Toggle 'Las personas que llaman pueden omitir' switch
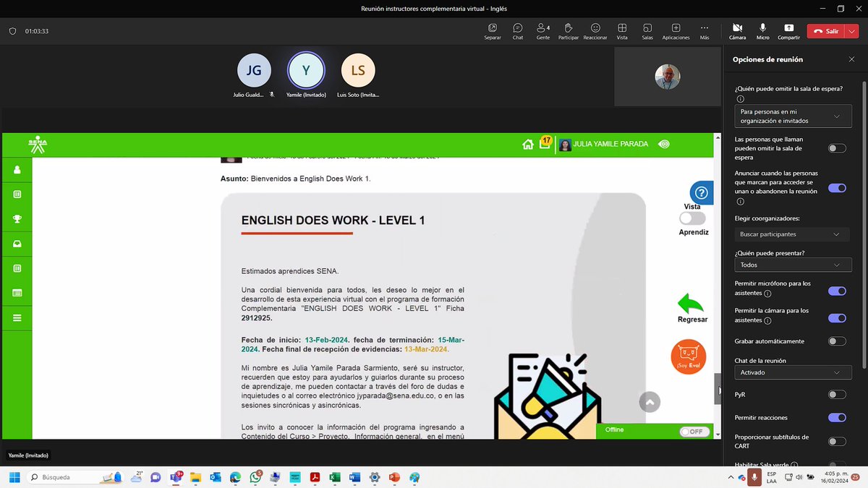This screenshot has width=868, height=488. [837, 148]
